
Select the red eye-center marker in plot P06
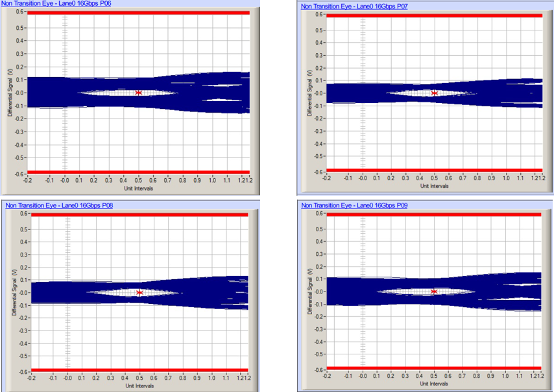coord(139,91)
